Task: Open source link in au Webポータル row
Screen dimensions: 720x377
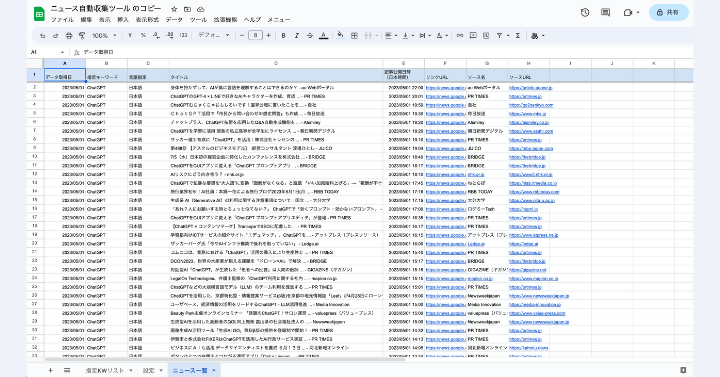Action: (x=530, y=88)
